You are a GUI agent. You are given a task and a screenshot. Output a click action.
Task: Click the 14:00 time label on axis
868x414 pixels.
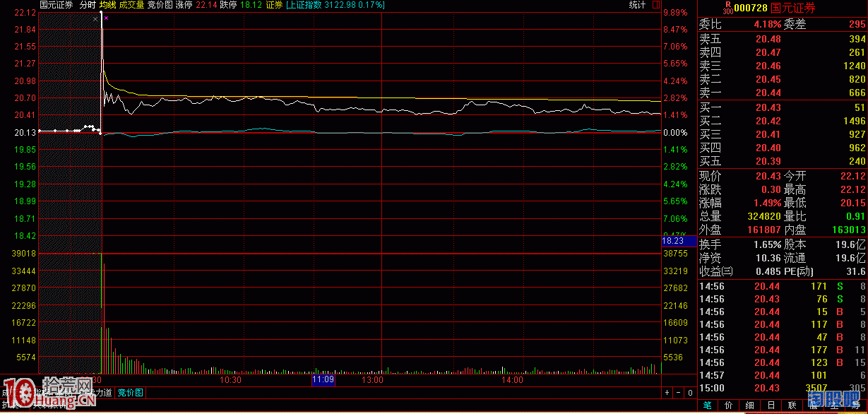tap(512, 380)
